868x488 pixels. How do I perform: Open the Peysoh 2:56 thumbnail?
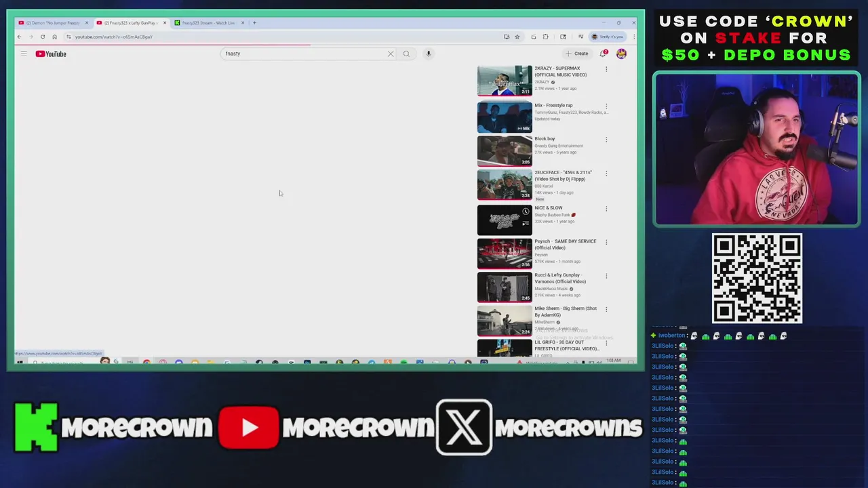coord(505,253)
